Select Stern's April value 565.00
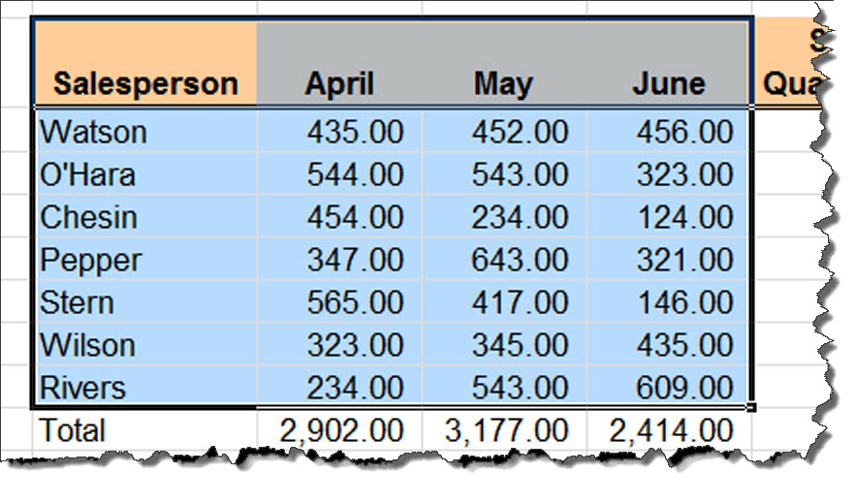Image resolution: width=855 pixels, height=504 pixels. (x=339, y=301)
